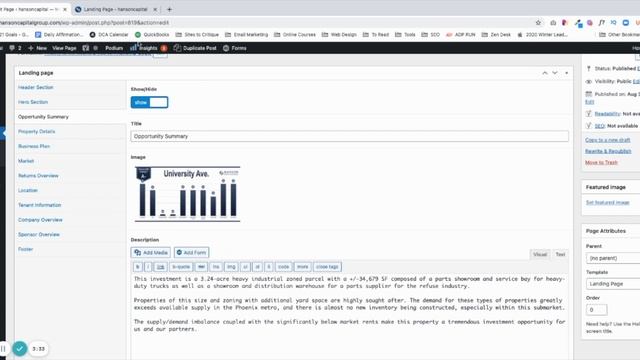The width and height of the screenshot is (640, 360).
Task: Switch editor to Visual tab
Action: pyautogui.click(x=540, y=254)
